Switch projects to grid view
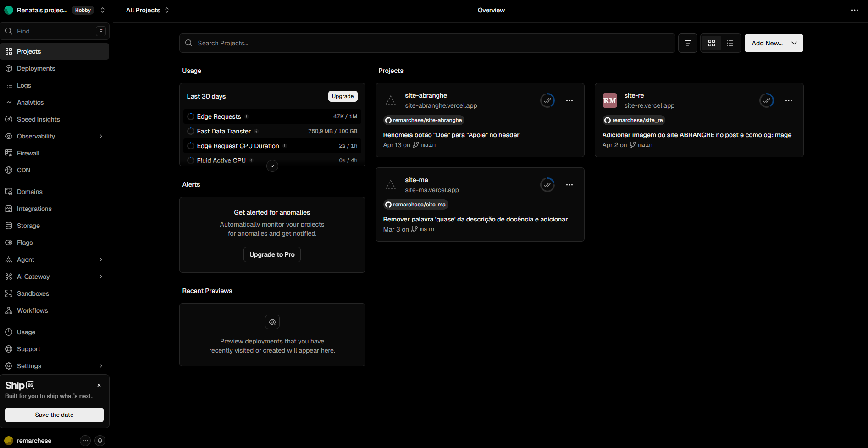Viewport: 868px width, 448px height. tap(712, 43)
